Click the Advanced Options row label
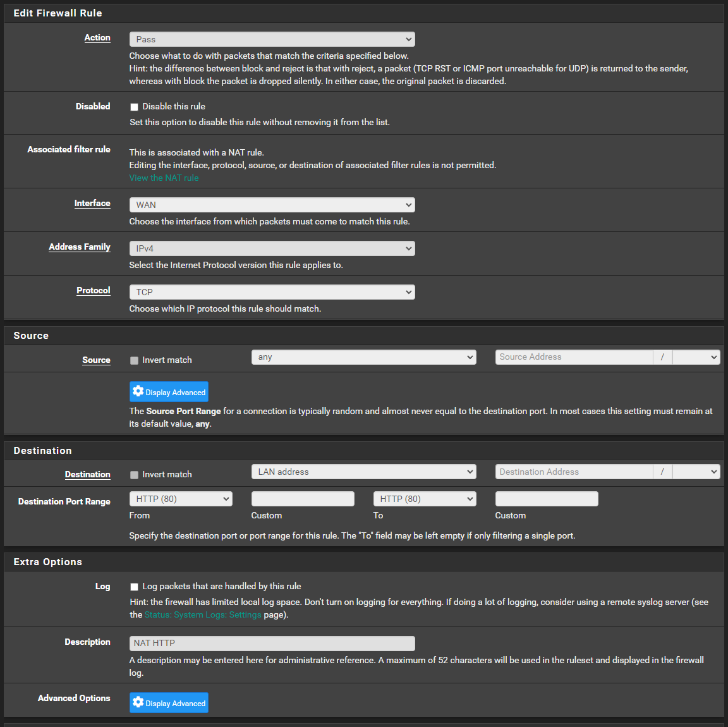The width and height of the screenshot is (728, 727). [74, 698]
